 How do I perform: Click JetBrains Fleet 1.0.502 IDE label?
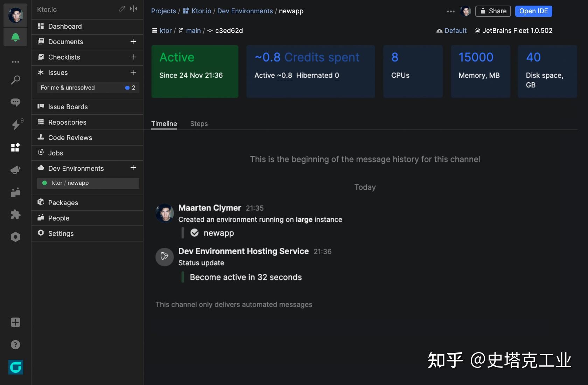click(x=513, y=30)
